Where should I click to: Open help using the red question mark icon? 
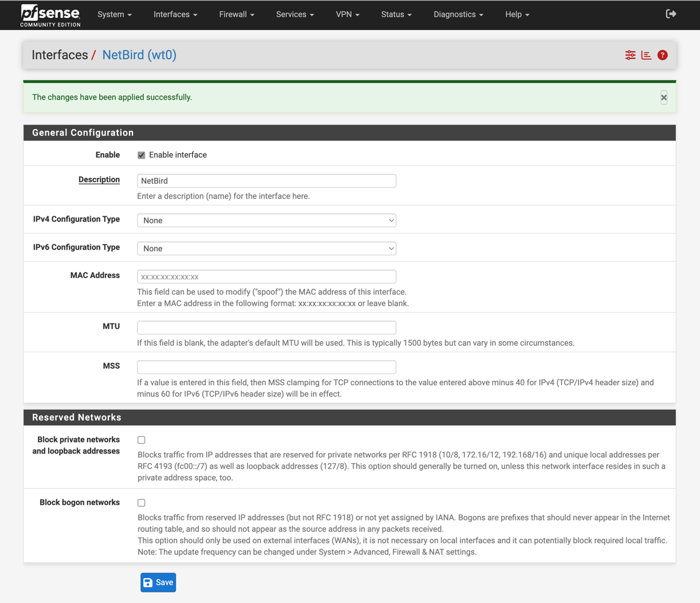click(662, 55)
